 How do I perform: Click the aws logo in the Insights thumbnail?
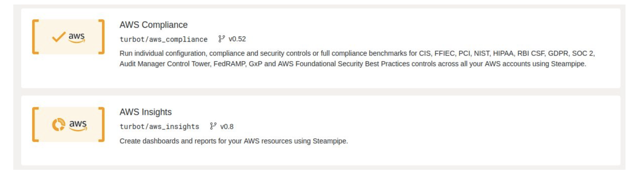(78, 125)
